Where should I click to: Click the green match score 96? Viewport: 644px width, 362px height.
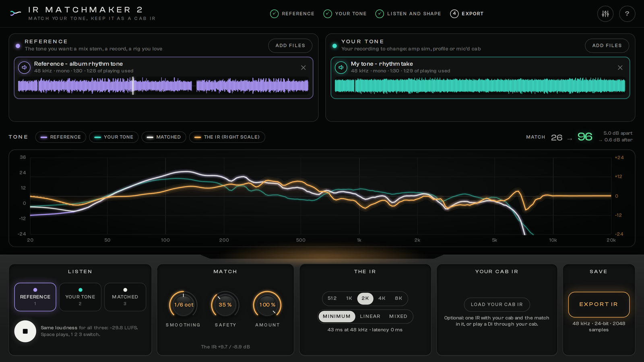pos(585,137)
